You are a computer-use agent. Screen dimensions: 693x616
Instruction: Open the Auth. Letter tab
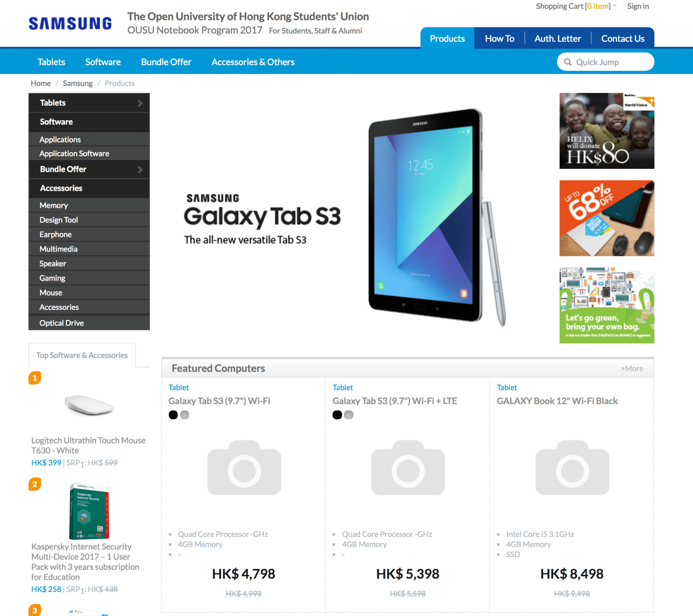[557, 39]
